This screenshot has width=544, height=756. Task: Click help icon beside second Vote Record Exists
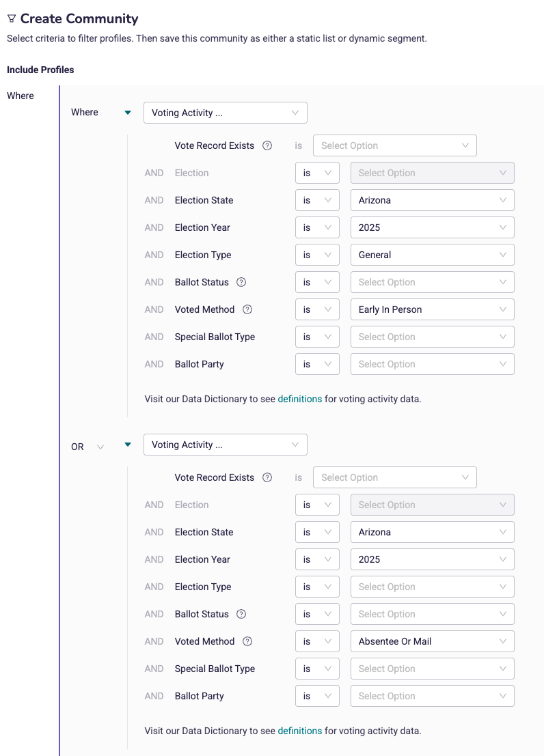267,477
